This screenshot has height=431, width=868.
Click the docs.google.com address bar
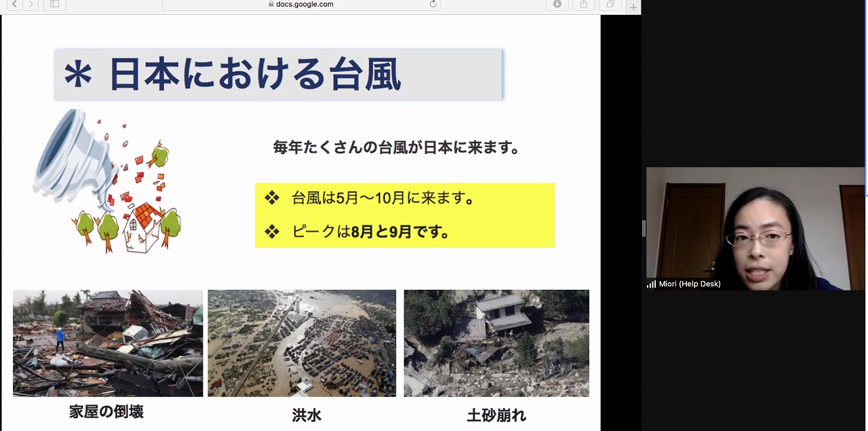[x=301, y=4]
